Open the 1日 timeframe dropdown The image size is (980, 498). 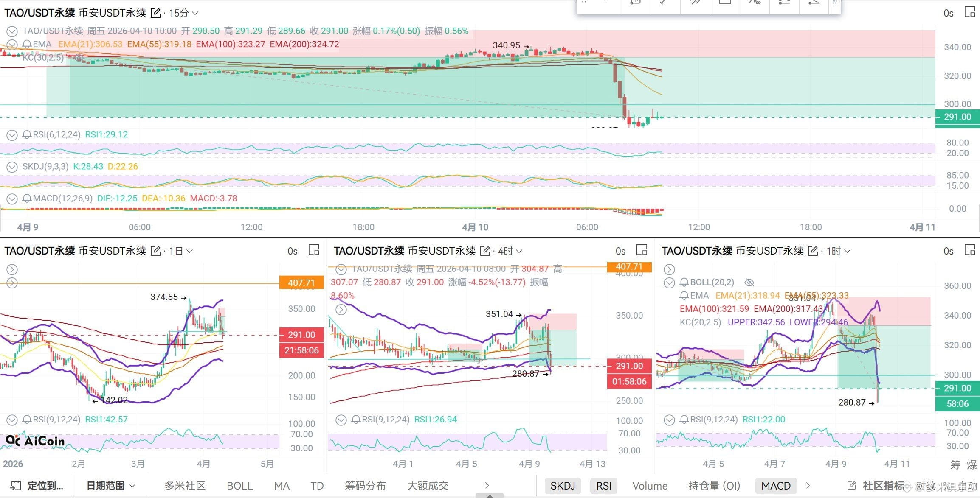[x=181, y=251]
